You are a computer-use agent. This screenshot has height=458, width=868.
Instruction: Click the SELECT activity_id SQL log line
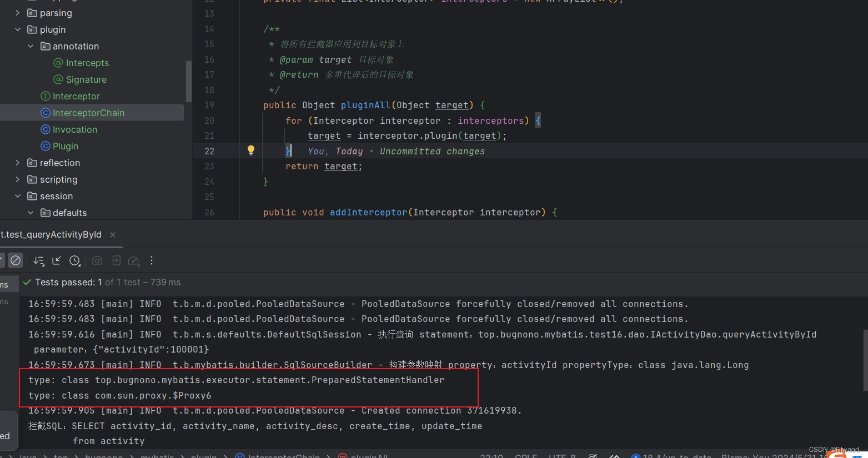[x=255, y=426]
